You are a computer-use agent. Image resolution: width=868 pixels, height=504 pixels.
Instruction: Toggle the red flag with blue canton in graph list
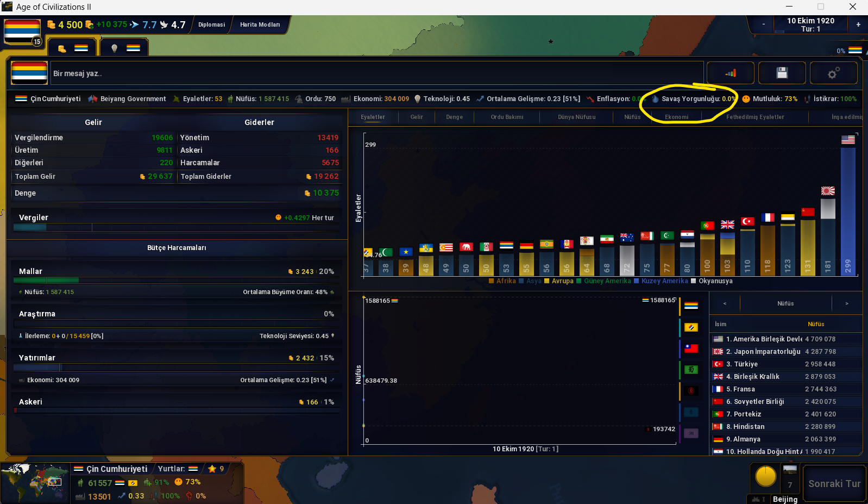pos(691,349)
